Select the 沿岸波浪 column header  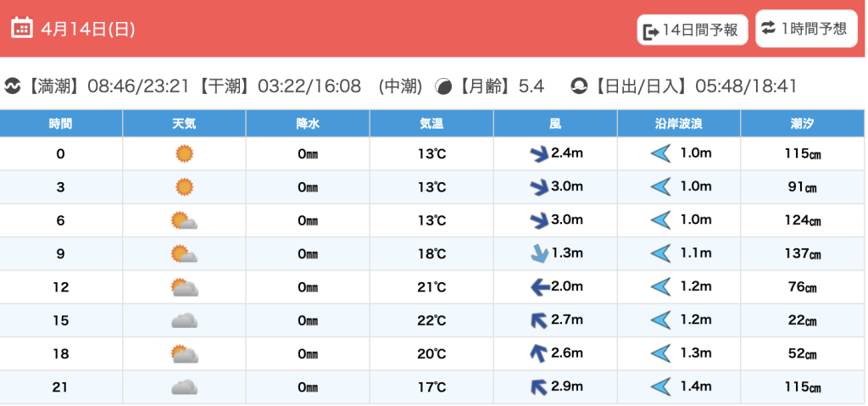pos(679,124)
